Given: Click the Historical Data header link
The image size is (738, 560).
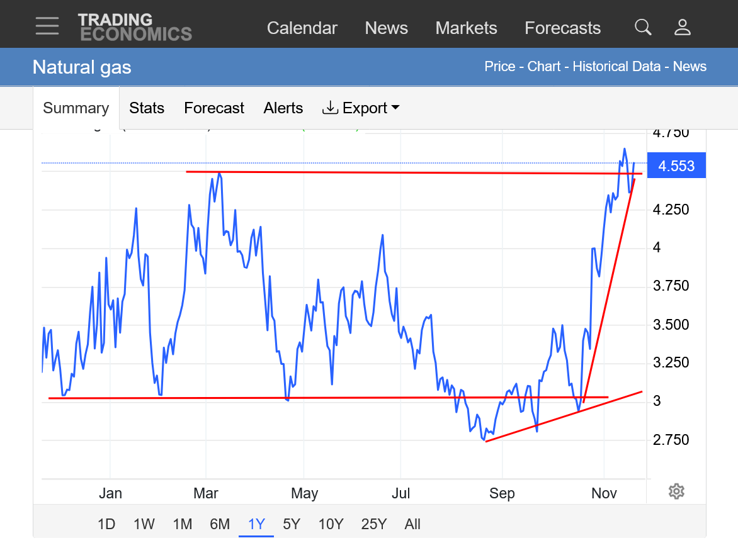Looking at the screenshot, I should pos(616,67).
